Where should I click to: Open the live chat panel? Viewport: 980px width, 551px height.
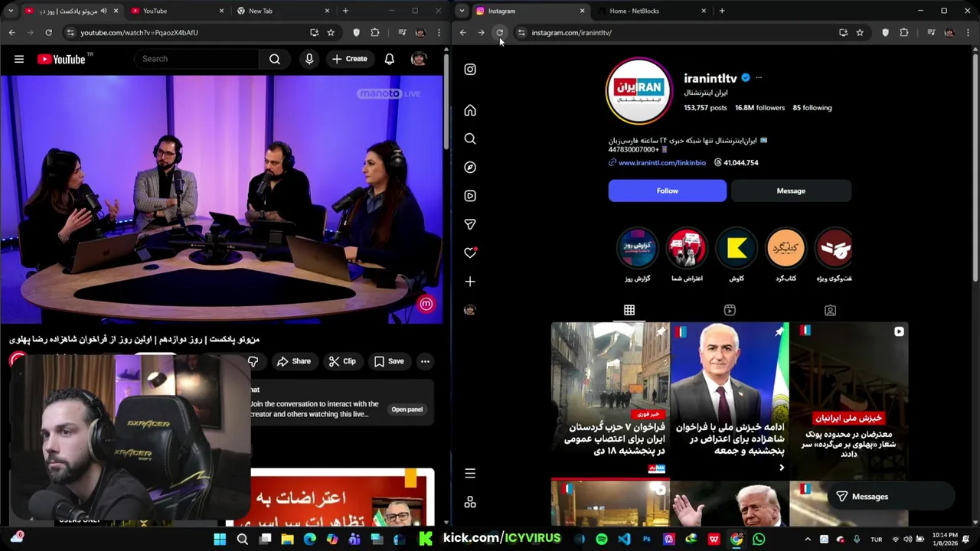407,409
